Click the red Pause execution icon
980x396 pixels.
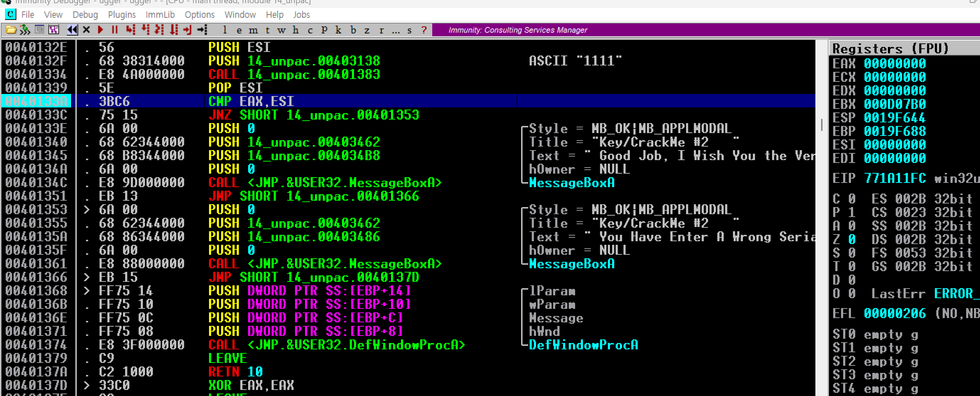click(x=115, y=30)
